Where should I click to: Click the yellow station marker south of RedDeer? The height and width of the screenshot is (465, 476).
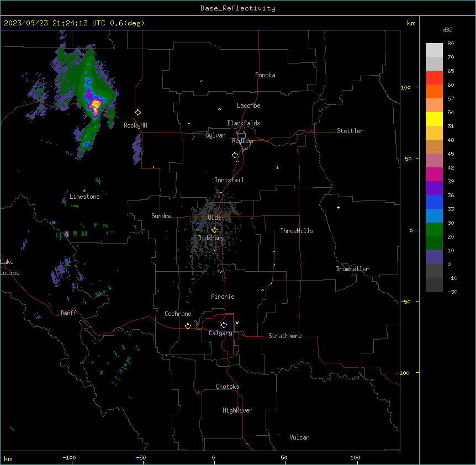[235, 155]
